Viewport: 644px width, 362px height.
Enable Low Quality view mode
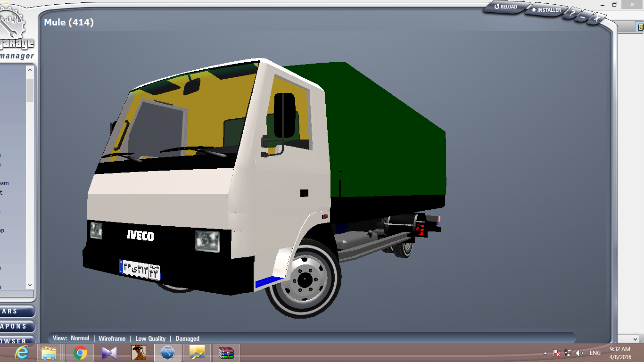(x=150, y=338)
